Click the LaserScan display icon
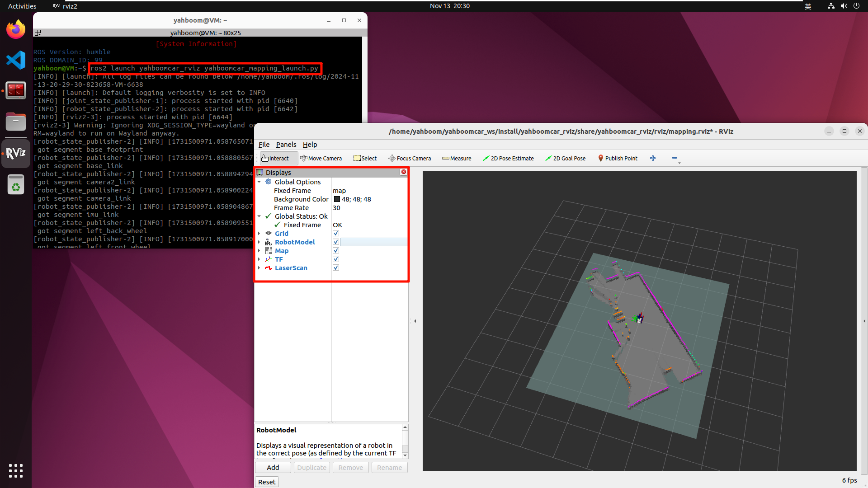 pos(268,267)
